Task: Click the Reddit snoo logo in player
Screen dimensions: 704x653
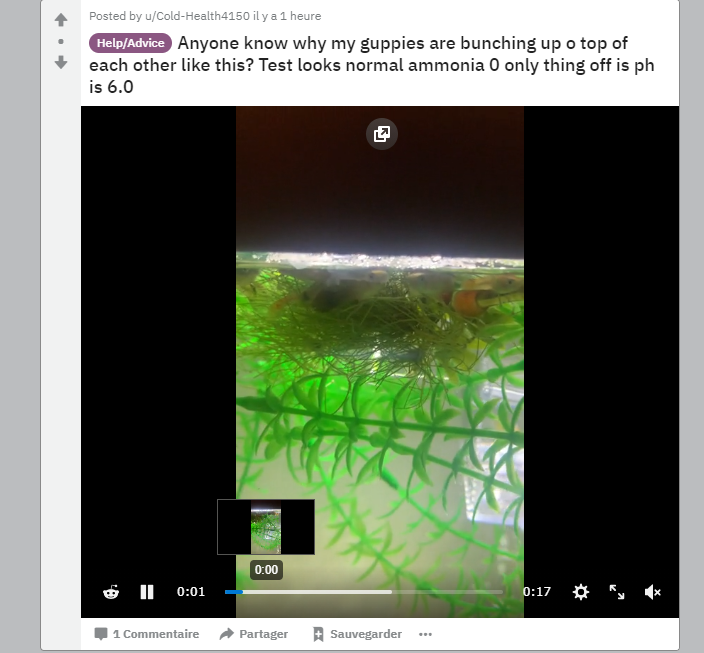Action: pos(111,592)
